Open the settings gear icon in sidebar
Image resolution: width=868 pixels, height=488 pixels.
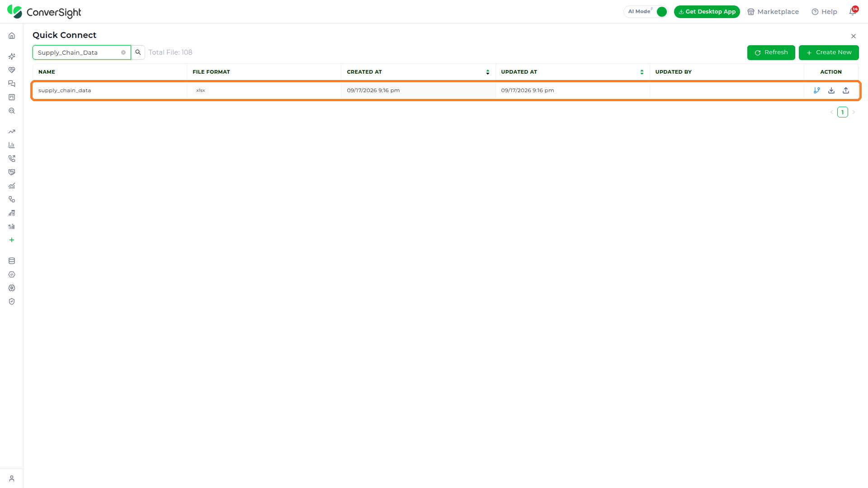coord(12,288)
